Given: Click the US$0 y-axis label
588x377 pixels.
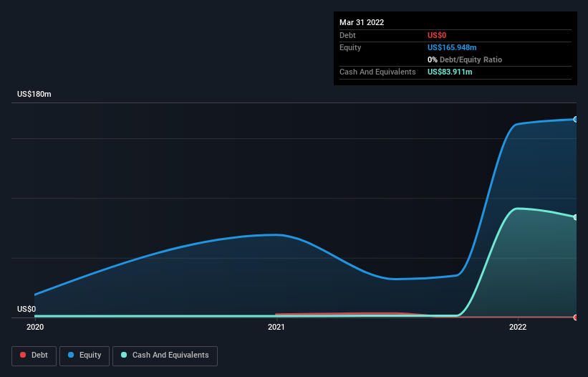Looking at the screenshot, I should (x=26, y=309).
